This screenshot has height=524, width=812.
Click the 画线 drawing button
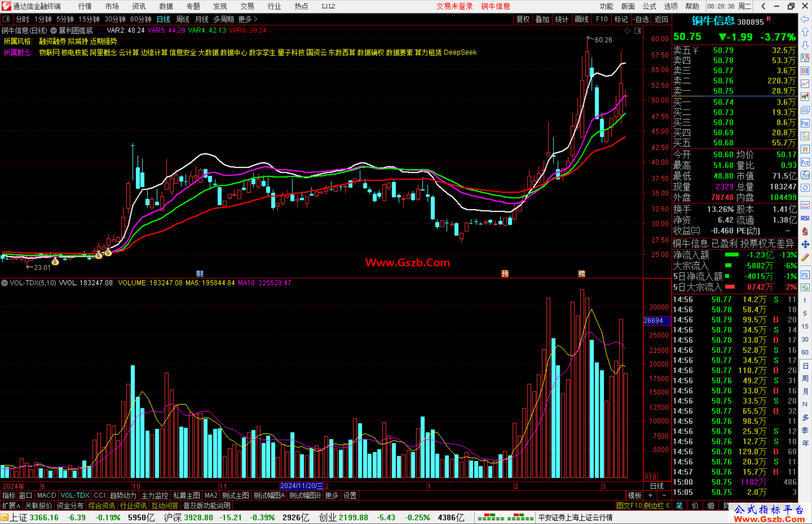coord(582,19)
